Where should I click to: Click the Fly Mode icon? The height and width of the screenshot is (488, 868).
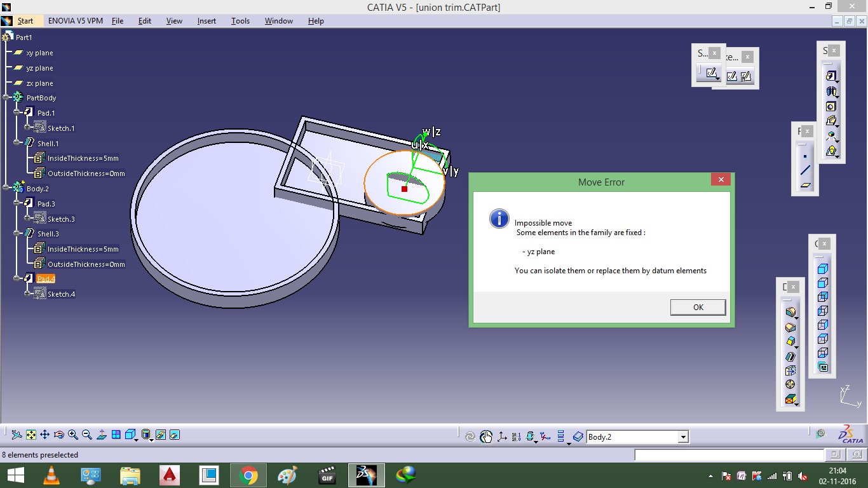[17, 435]
